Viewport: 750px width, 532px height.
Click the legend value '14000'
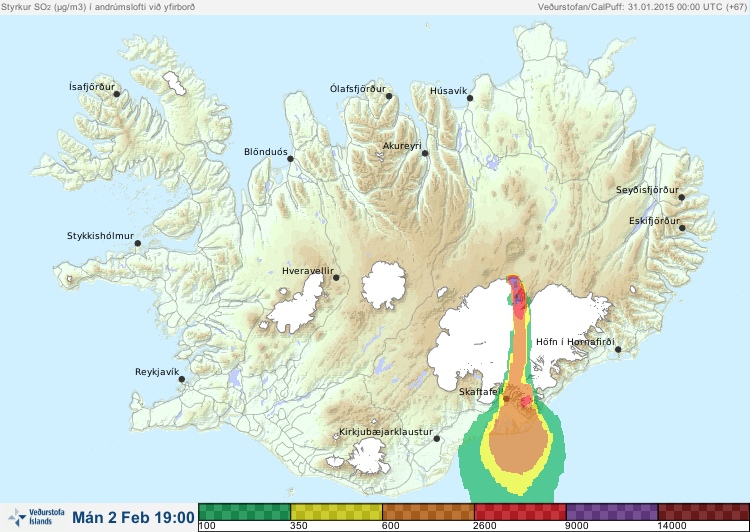click(x=672, y=526)
